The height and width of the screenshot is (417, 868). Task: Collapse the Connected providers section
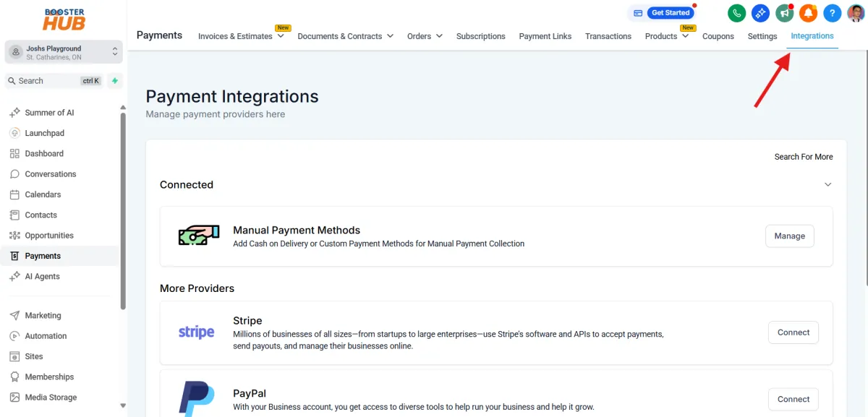[x=827, y=184]
